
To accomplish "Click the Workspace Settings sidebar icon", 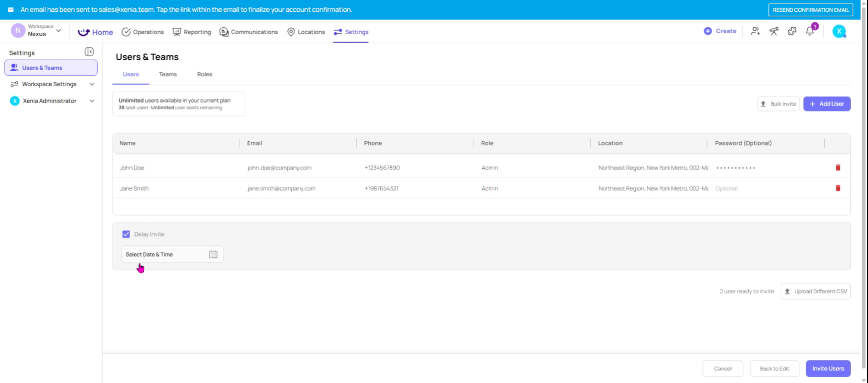I will tap(14, 84).
